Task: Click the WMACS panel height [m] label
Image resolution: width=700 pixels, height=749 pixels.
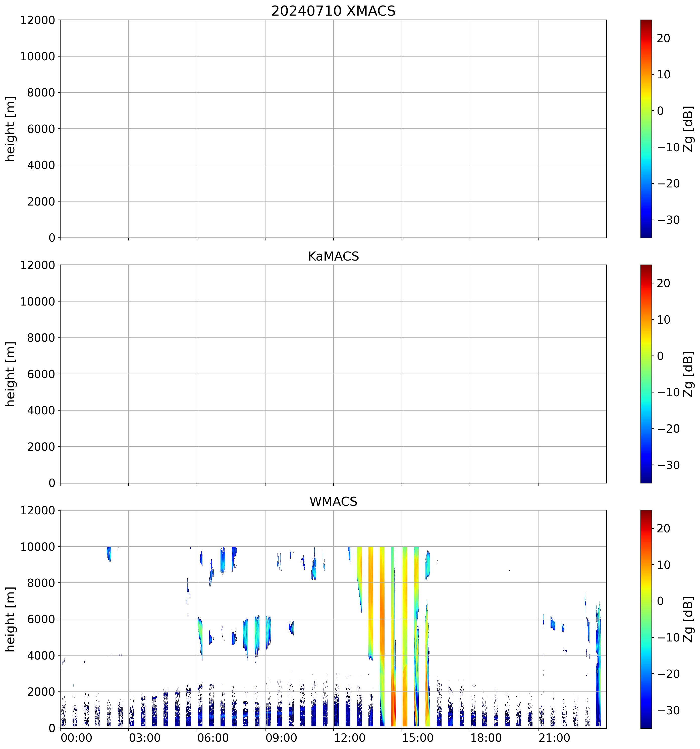Action: coord(11,619)
